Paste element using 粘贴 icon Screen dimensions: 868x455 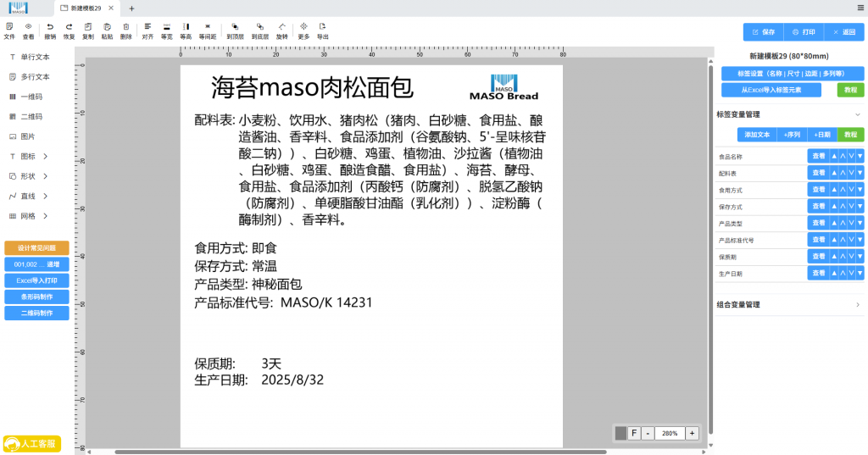click(107, 31)
